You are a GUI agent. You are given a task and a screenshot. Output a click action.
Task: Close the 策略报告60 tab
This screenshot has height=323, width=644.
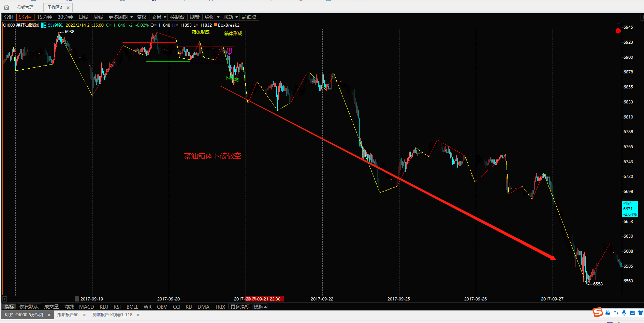pos(84,315)
